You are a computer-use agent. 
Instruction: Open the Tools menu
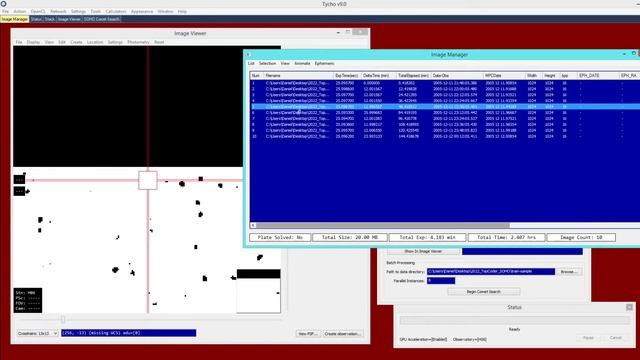pos(96,11)
